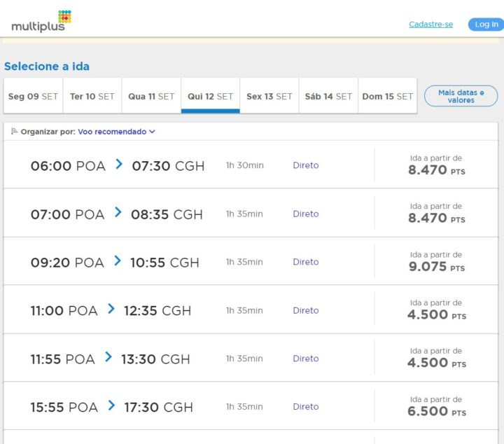
Task: Click the arrow chevron in the 11:55 POA flight row
Action: point(108,357)
